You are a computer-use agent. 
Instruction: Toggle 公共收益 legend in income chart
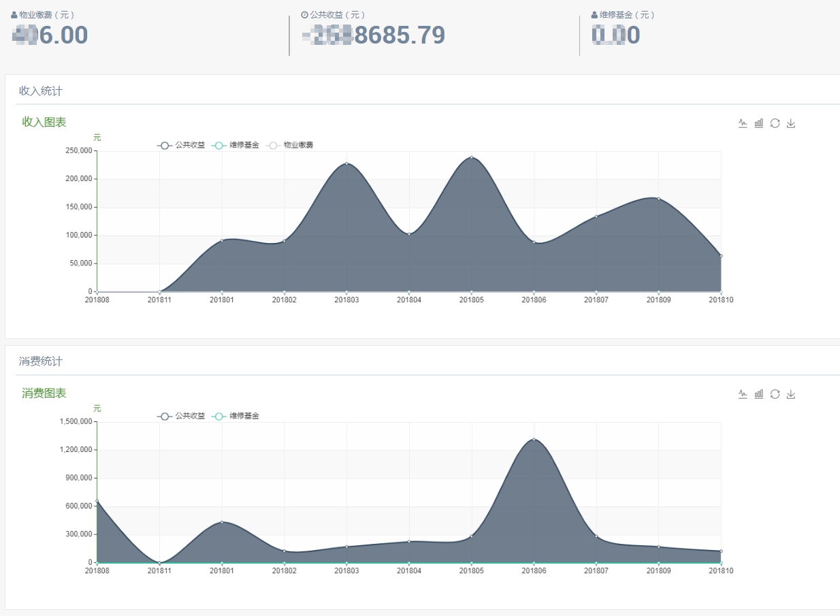coord(181,145)
